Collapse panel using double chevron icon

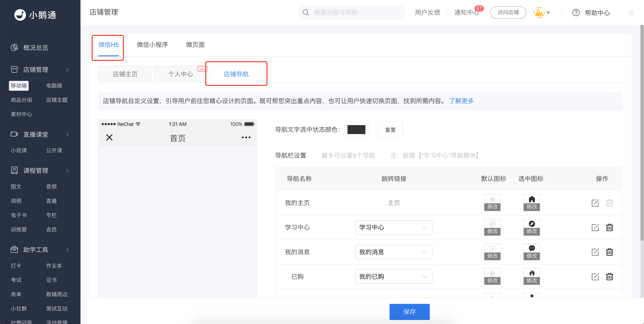pos(631,13)
